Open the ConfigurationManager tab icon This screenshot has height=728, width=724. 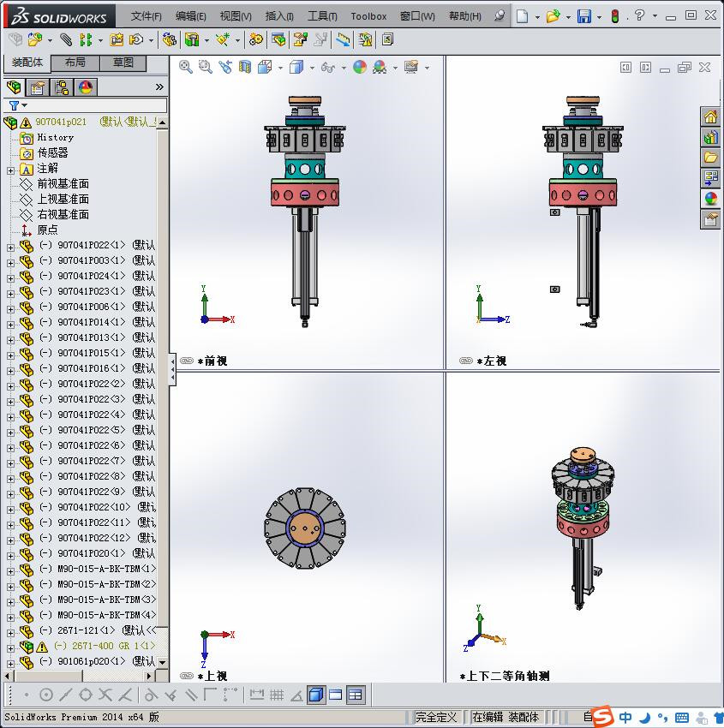pyautogui.click(x=62, y=87)
